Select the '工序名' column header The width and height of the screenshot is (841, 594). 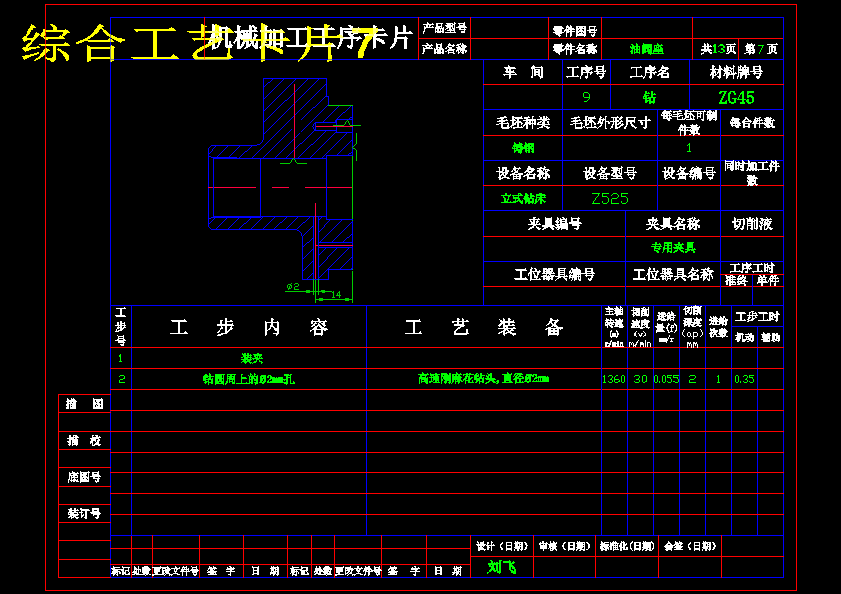tap(650, 72)
